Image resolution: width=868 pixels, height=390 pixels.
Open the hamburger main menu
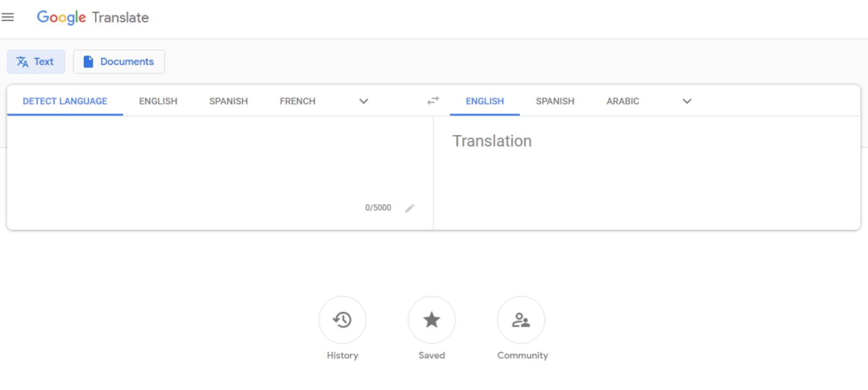tap(8, 17)
